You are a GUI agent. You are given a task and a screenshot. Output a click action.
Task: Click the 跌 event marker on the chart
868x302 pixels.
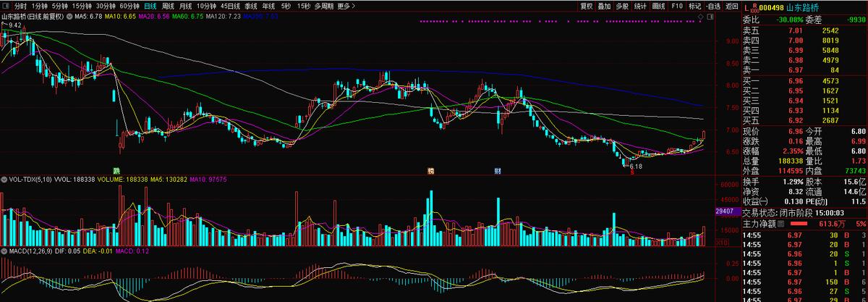coord(116,171)
